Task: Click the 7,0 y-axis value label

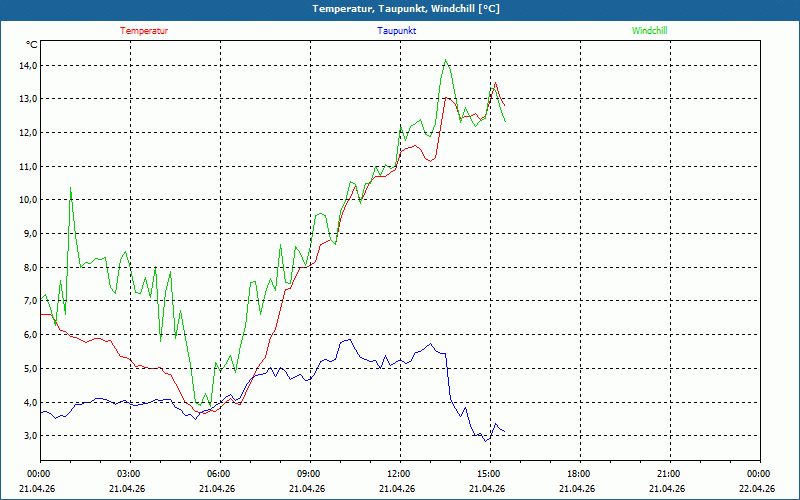Action: tap(27, 301)
